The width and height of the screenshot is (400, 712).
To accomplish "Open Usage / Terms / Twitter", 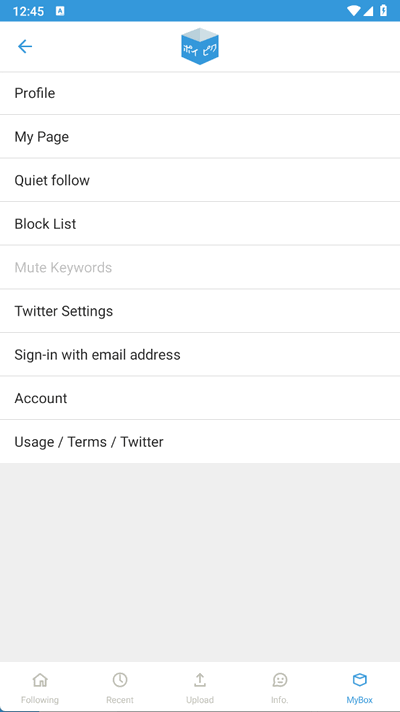I will tap(200, 442).
